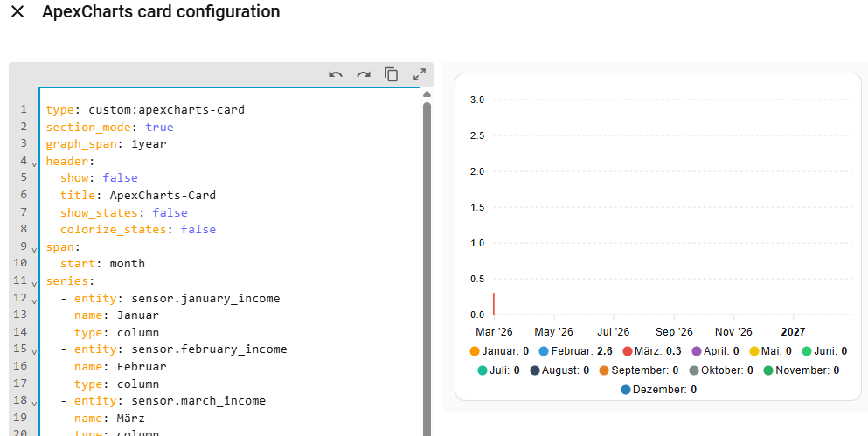Collapse the span section fold arrow
868x436 pixels.
pos(34,248)
